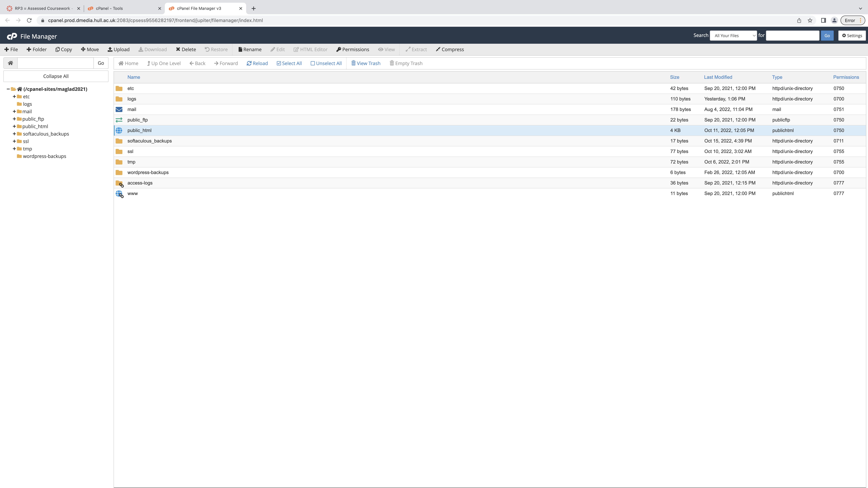Go Up One Level
868x488 pixels.
(164, 63)
